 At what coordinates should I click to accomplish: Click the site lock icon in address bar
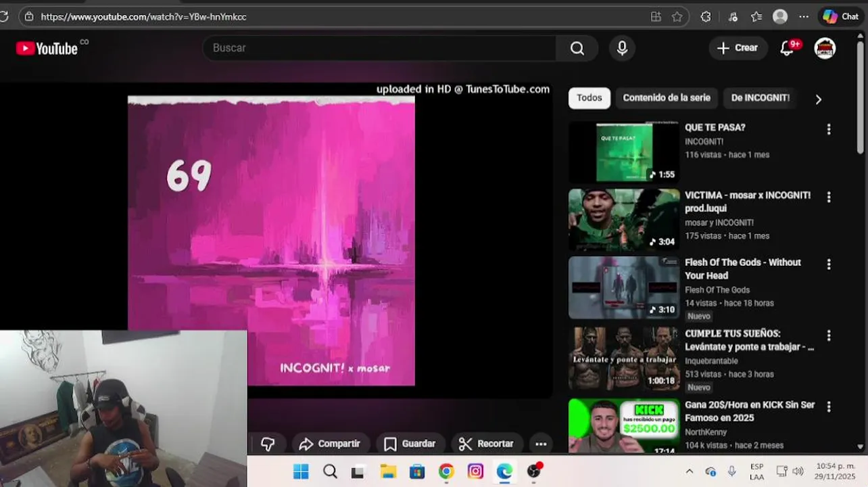tap(28, 17)
